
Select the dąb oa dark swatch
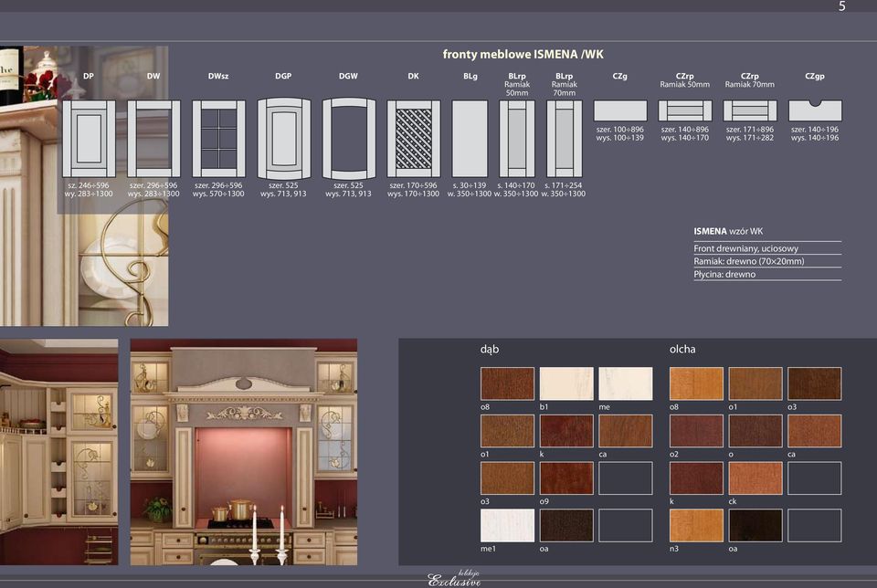coord(566,525)
